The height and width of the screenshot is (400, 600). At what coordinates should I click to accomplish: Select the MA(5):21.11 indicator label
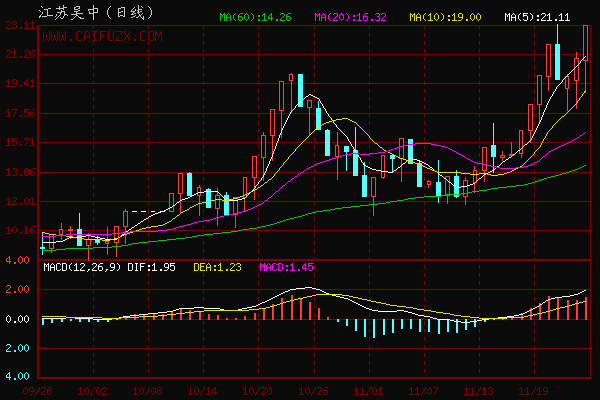pos(537,17)
